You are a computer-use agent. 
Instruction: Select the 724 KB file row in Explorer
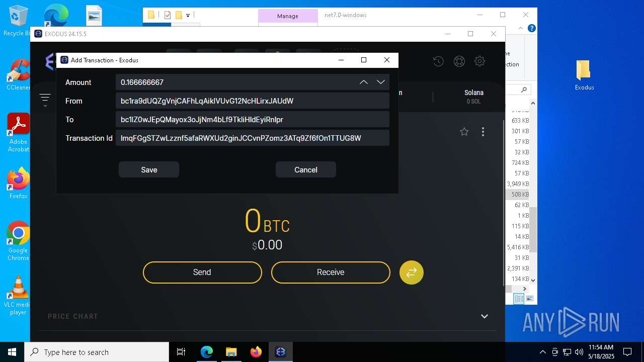(x=518, y=162)
